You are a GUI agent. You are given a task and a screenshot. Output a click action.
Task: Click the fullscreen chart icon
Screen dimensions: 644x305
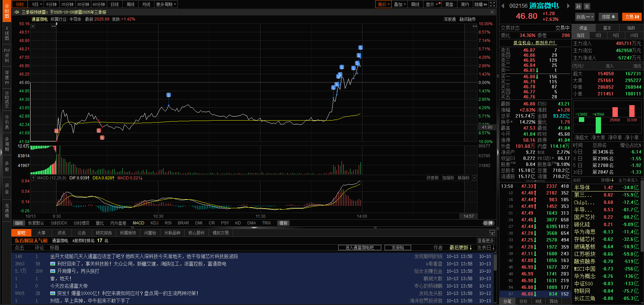click(492, 4)
